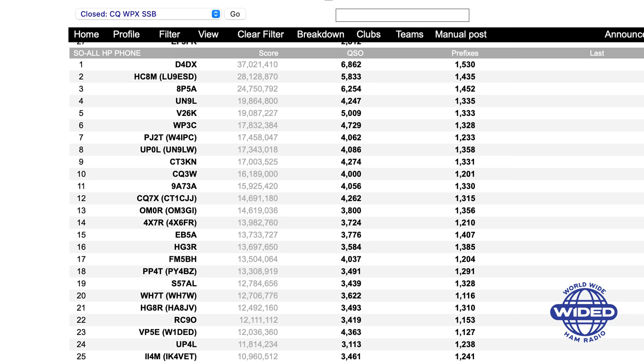The height and width of the screenshot is (362, 644).
Task: Open the Clubs menu item
Action: coord(369,34)
